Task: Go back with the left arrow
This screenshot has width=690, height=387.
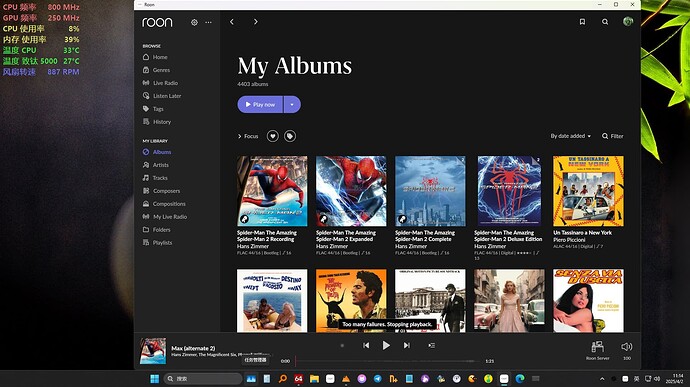Action: click(x=232, y=22)
